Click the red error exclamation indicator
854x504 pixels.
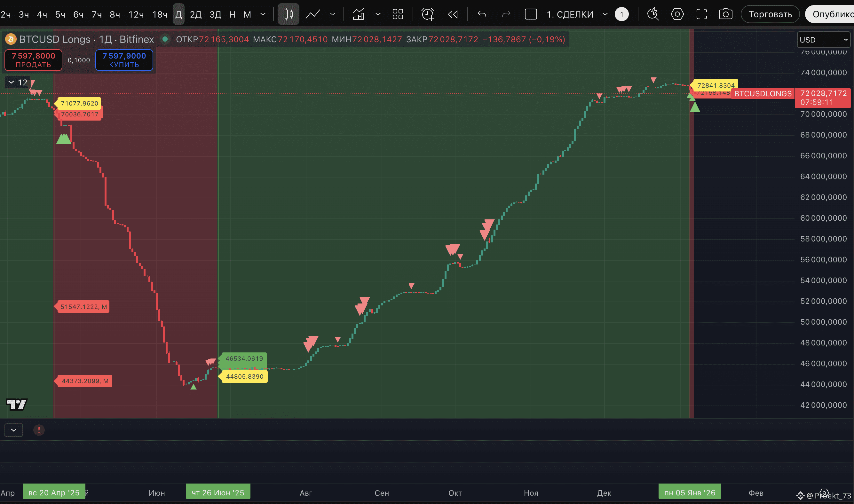coord(39,430)
